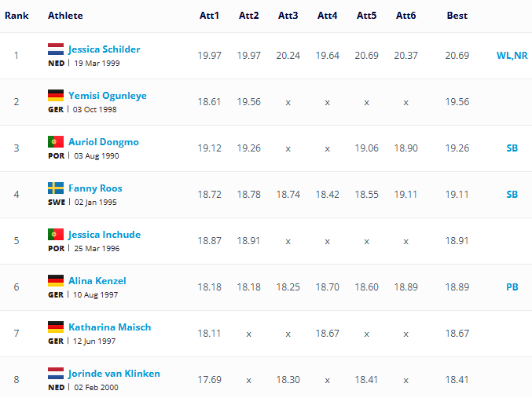The width and height of the screenshot is (532, 398).
Task: Select Katharina Maisch's name link
Action: point(109,327)
